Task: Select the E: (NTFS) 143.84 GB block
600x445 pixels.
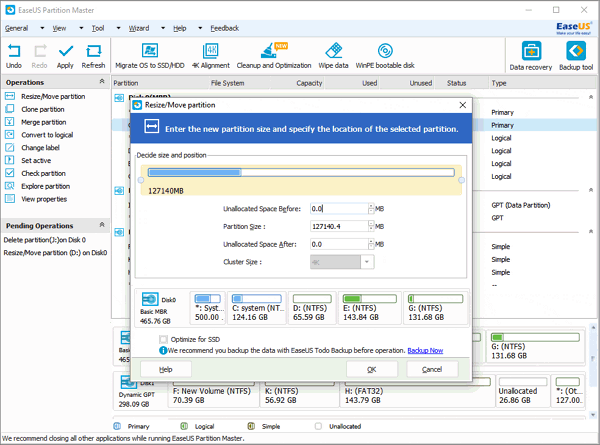Action: [x=369, y=308]
